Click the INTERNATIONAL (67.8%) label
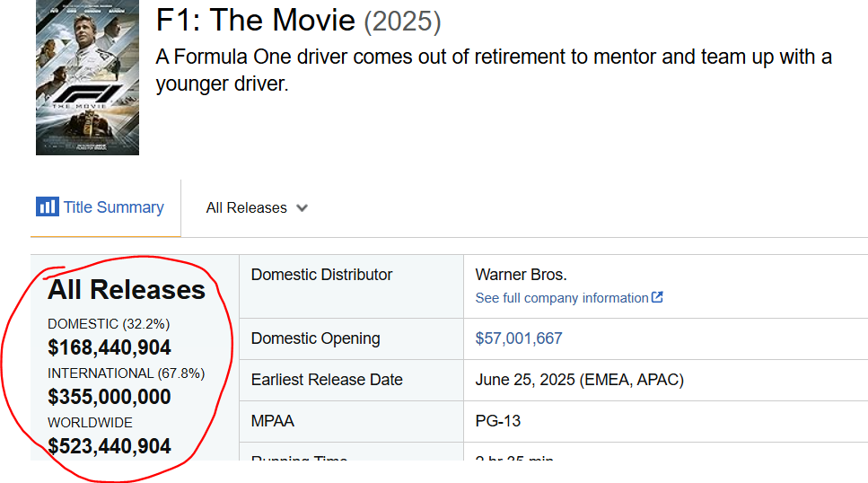868x483 pixels. point(127,373)
